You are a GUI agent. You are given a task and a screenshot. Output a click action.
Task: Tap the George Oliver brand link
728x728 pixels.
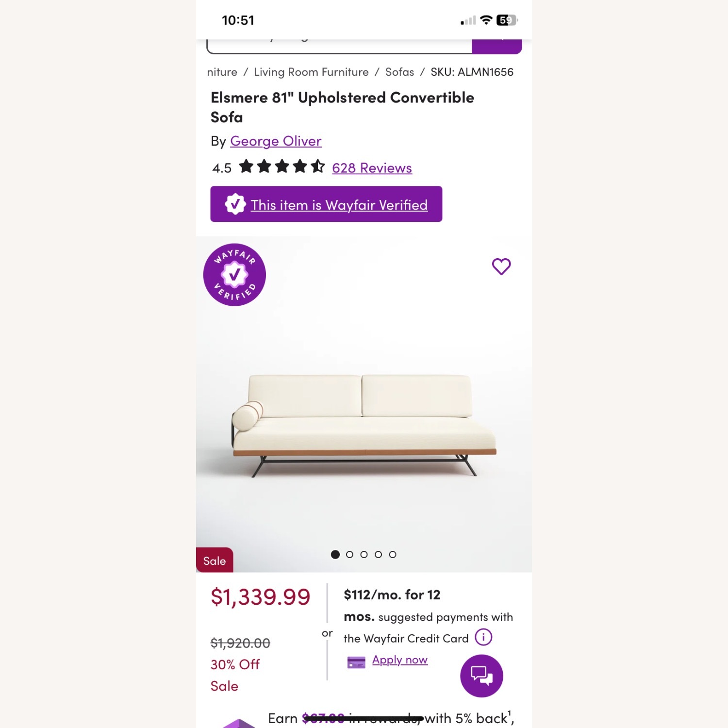[276, 141]
